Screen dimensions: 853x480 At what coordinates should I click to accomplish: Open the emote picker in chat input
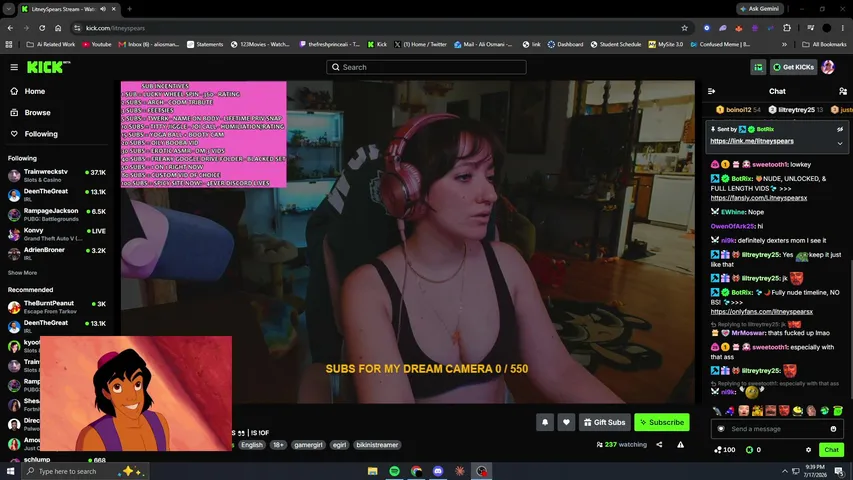[833, 429]
